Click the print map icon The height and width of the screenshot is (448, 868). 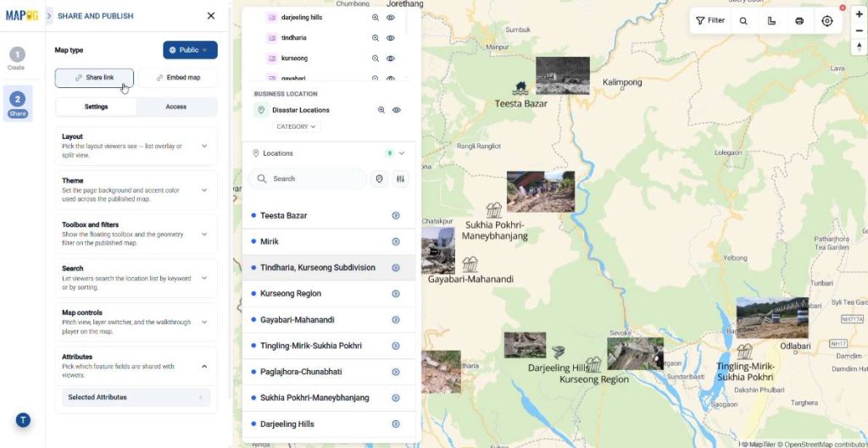tap(799, 20)
